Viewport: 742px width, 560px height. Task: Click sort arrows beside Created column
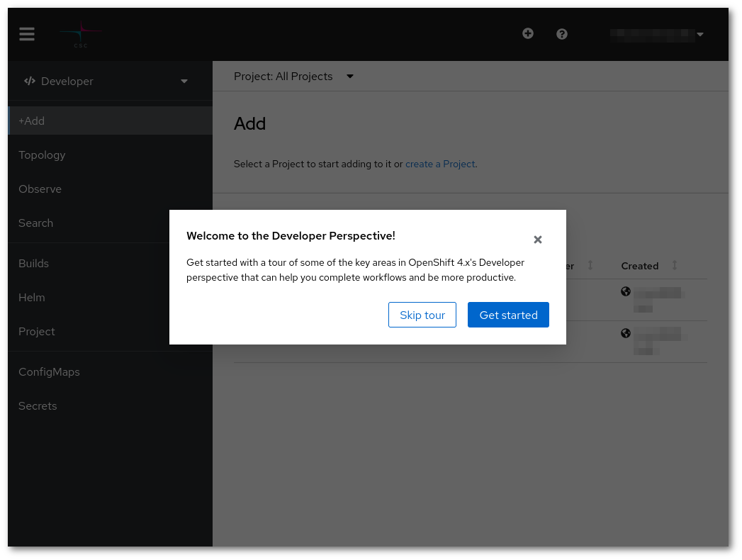pyautogui.click(x=675, y=266)
